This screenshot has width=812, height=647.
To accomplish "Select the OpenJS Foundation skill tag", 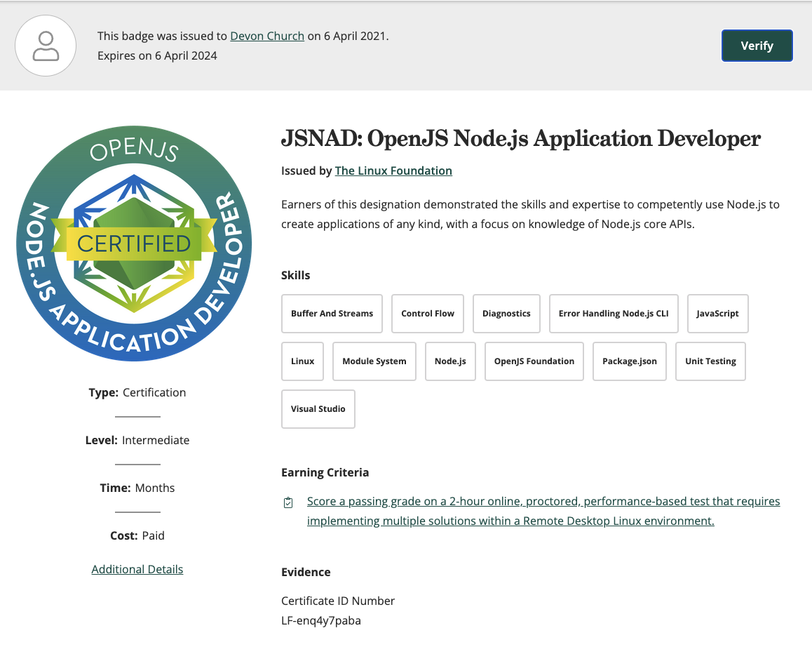I will pos(534,361).
